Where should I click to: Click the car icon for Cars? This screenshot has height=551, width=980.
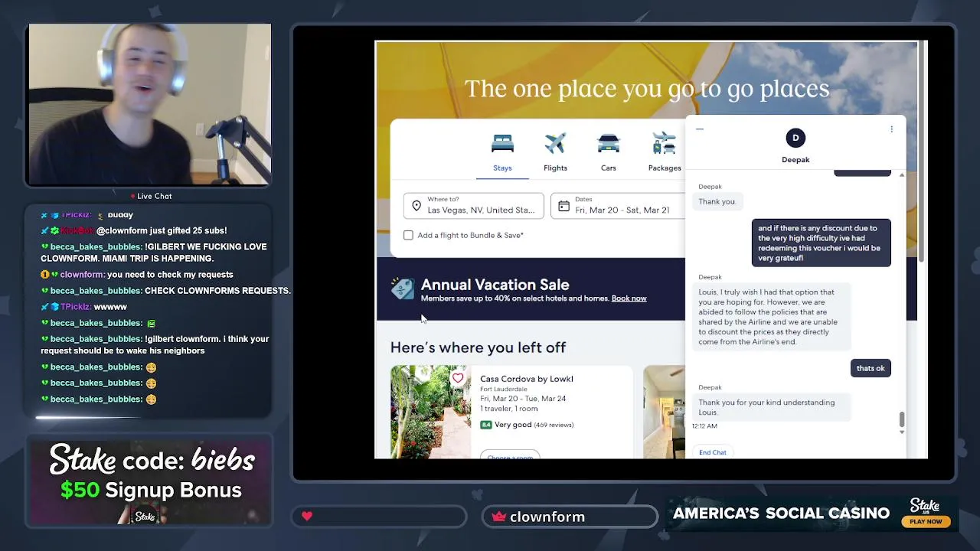608,143
